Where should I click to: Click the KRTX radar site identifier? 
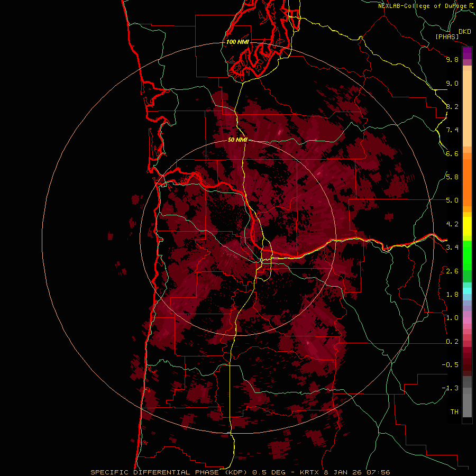(309, 472)
